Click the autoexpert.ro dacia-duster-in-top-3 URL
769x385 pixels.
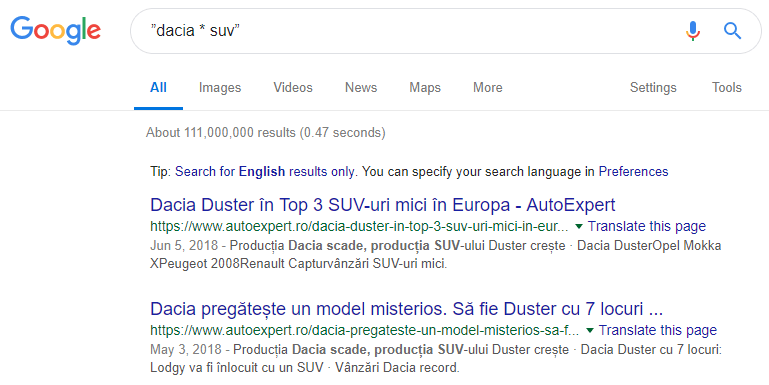pyautogui.click(x=359, y=226)
